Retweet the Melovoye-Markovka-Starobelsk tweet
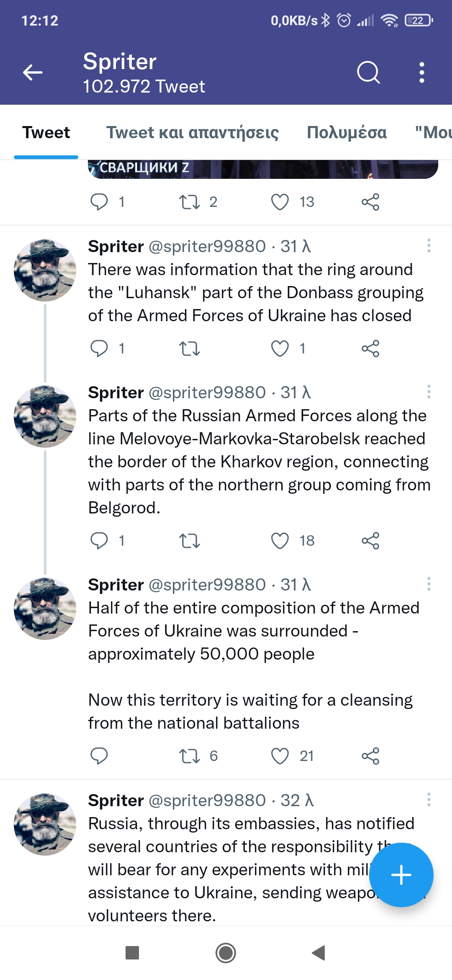This screenshot has height=980, width=452. [x=190, y=541]
